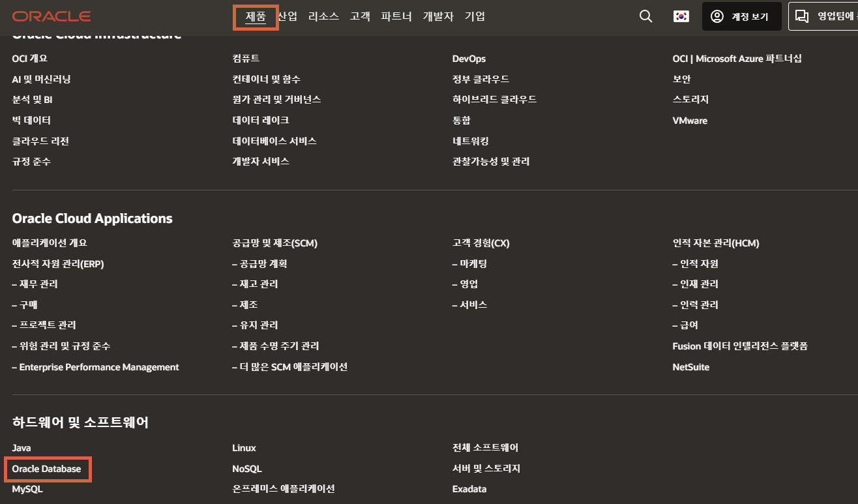
Task: Go to OCI 개요 link
Action: coord(30,59)
